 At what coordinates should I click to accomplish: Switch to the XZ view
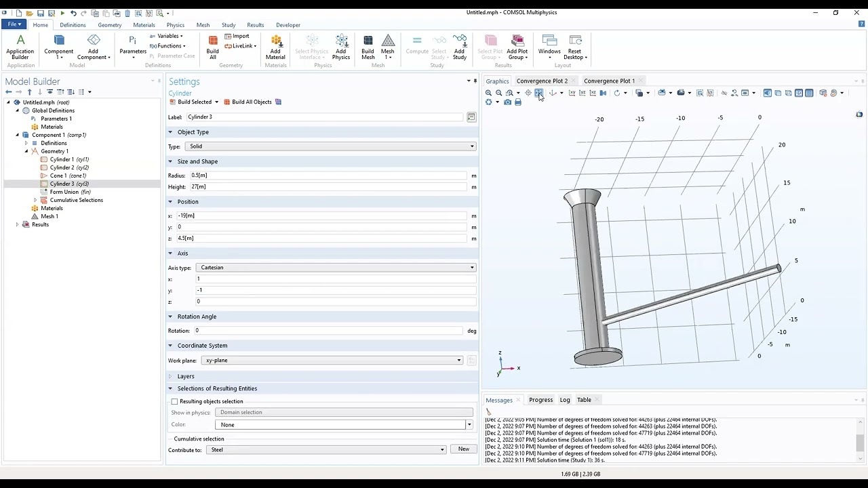coord(593,93)
